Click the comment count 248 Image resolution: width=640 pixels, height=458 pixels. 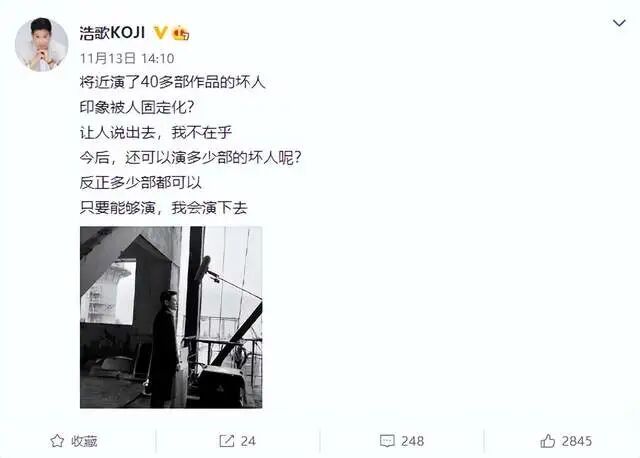point(412,441)
